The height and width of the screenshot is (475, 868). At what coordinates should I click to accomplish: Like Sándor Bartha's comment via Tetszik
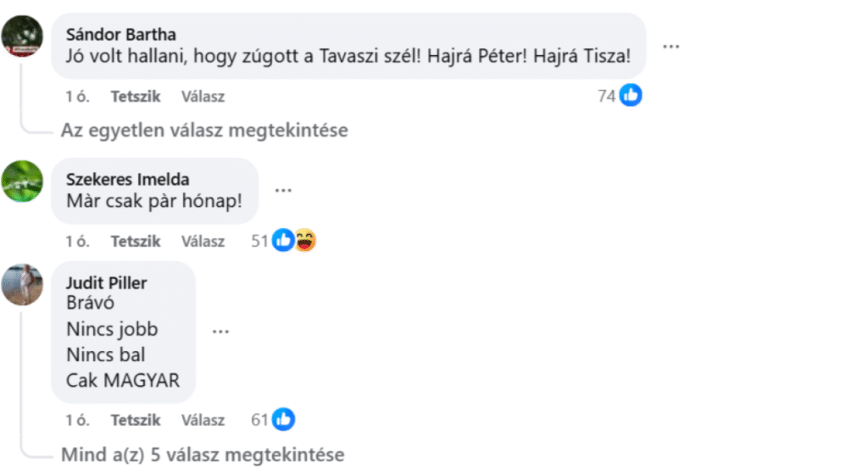[x=136, y=97]
